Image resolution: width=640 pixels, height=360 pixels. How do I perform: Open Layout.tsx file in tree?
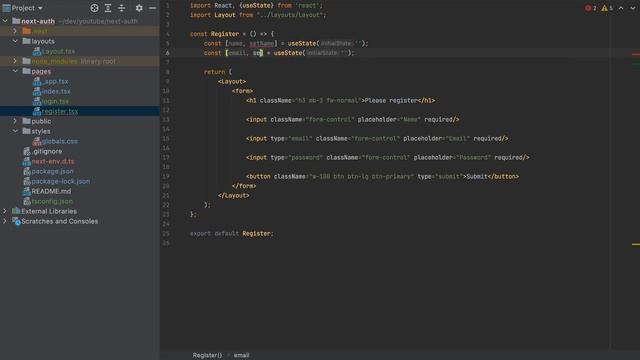click(x=58, y=51)
